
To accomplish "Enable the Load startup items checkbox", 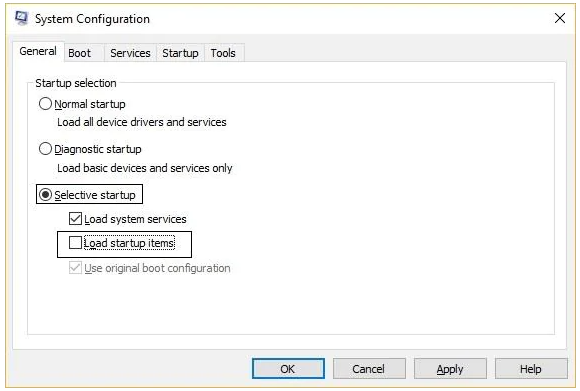I will (75, 243).
